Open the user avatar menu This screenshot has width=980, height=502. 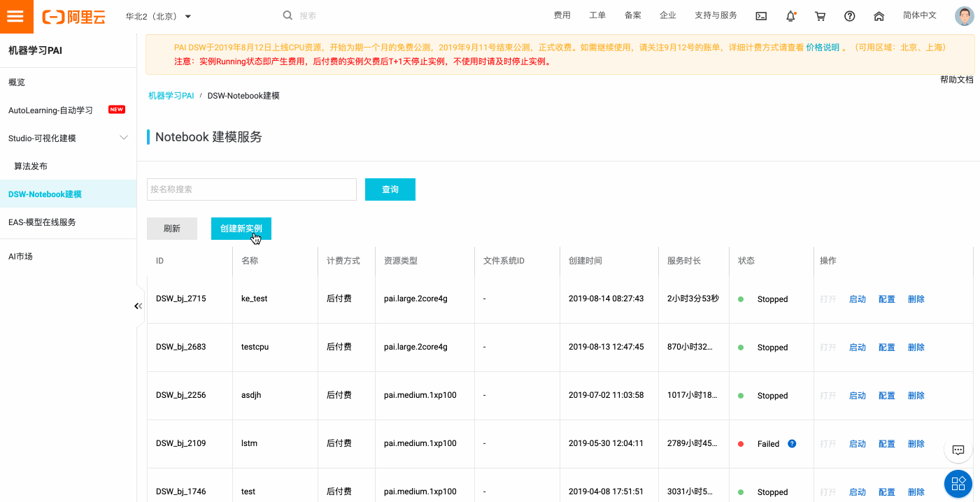click(x=965, y=16)
